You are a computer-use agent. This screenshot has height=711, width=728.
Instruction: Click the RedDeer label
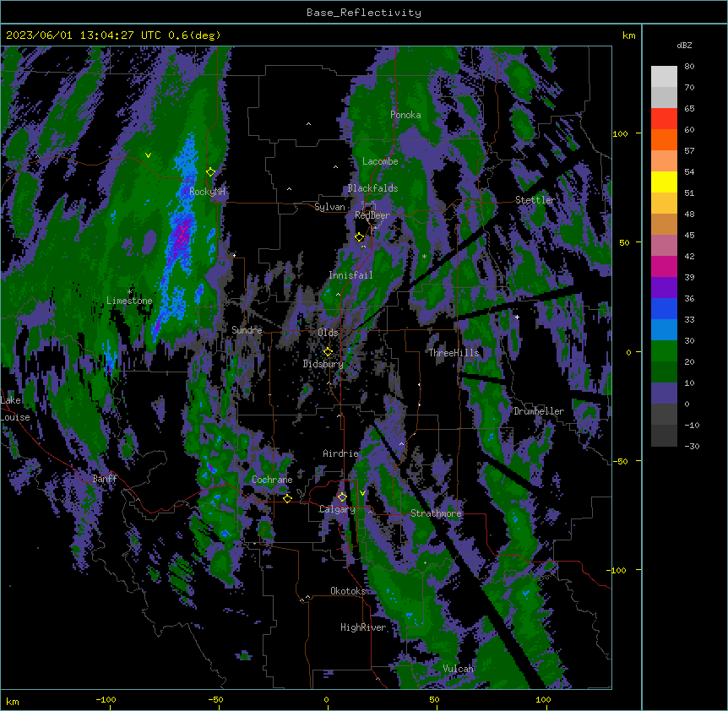coord(372,214)
